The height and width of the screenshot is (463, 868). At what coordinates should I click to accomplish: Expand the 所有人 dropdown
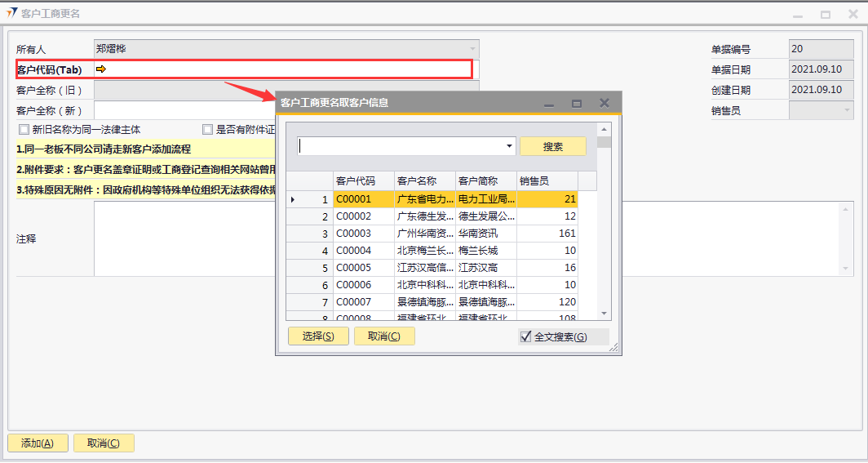pos(472,49)
